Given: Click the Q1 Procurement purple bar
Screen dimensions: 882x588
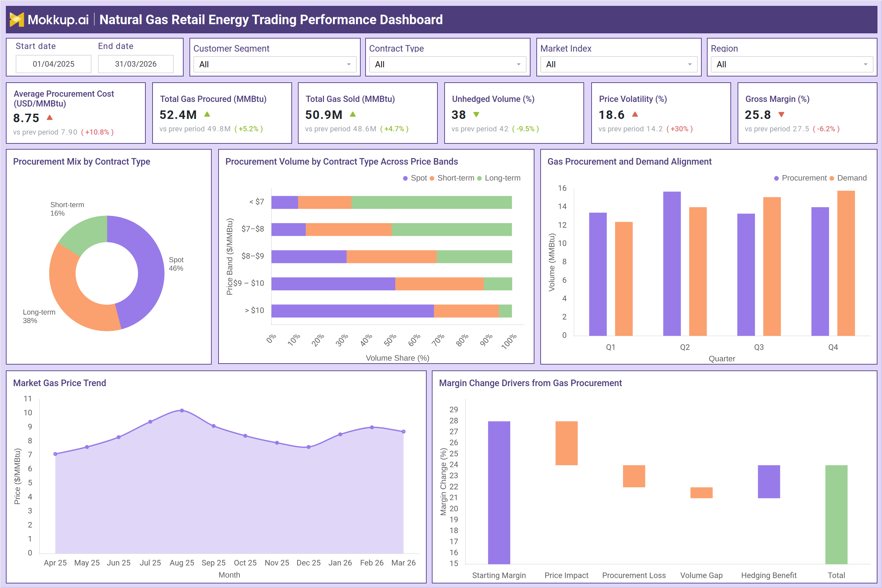Looking at the screenshot, I should tap(598, 274).
